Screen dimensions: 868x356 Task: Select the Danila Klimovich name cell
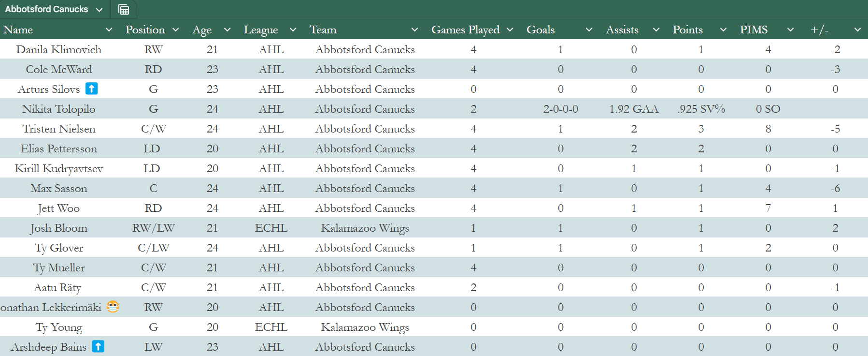pyautogui.click(x=59, y=49)
